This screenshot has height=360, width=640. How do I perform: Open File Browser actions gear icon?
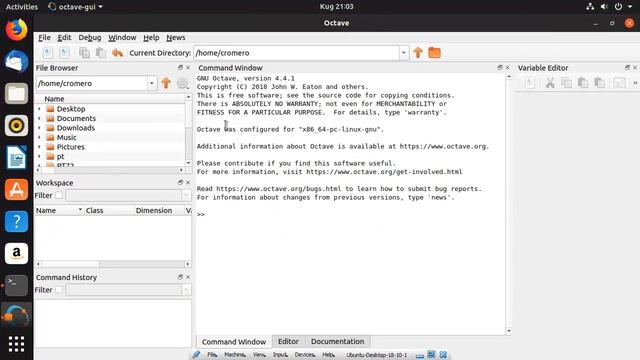point(182,83)
